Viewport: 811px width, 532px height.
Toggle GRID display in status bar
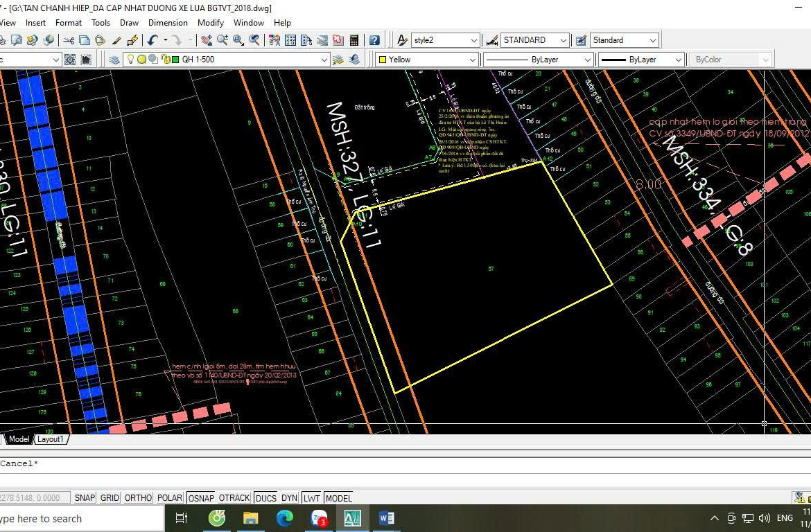coord(110,498)
